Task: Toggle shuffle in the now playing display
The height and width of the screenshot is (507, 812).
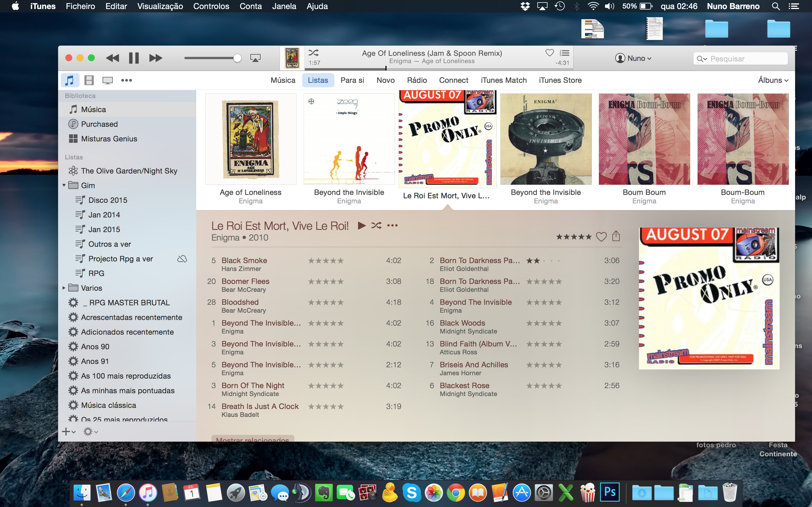Action: 314,53
